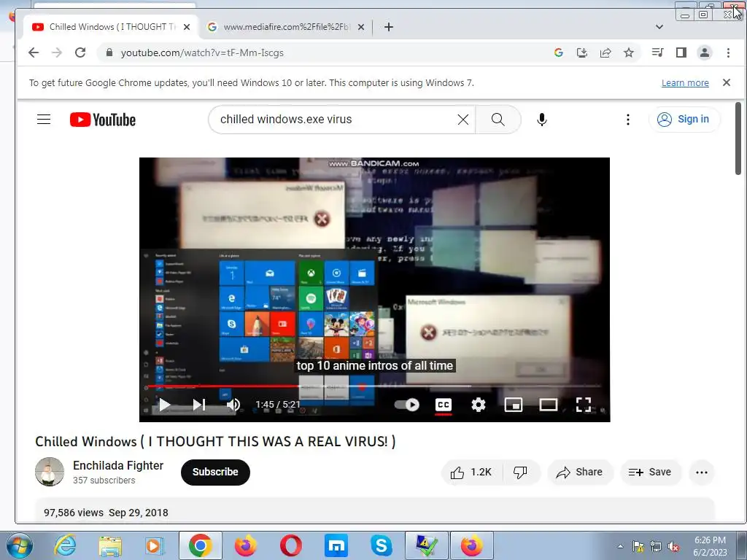Toggle closed captions CC
747x560 pixels.
[444, 405]
